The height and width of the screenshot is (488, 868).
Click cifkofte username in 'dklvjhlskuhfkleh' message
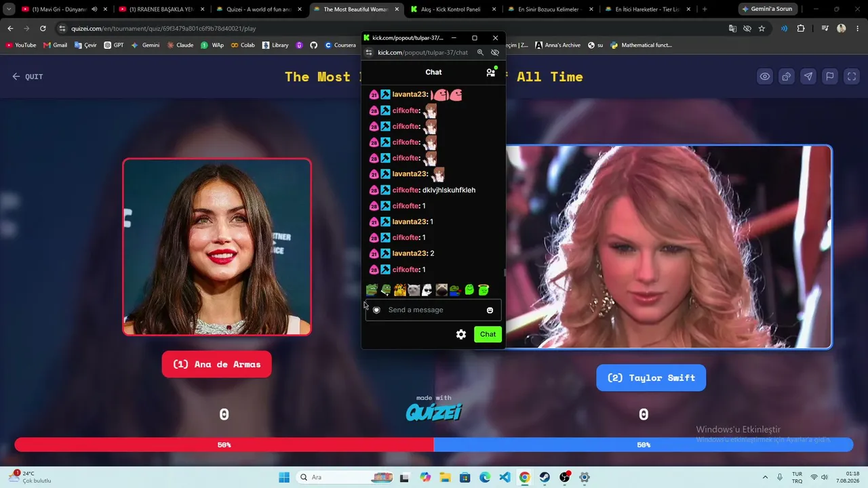click(x=406, y=190)
